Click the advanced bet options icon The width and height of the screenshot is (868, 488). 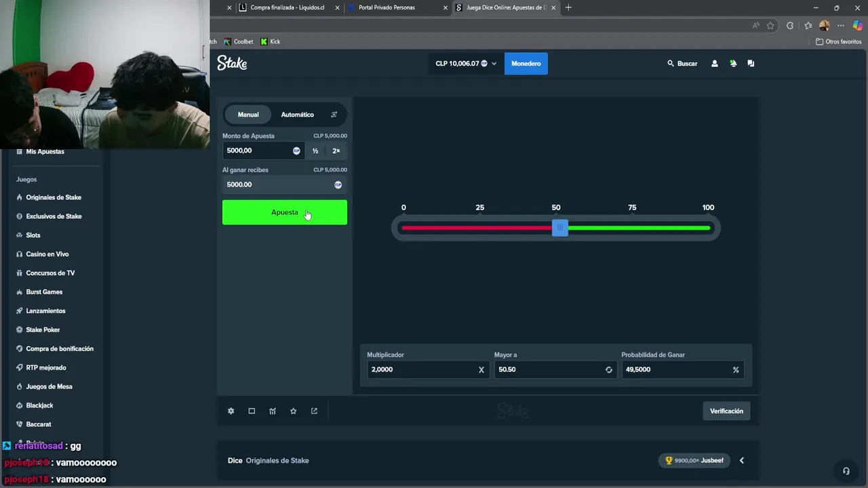tap(334, 115)
